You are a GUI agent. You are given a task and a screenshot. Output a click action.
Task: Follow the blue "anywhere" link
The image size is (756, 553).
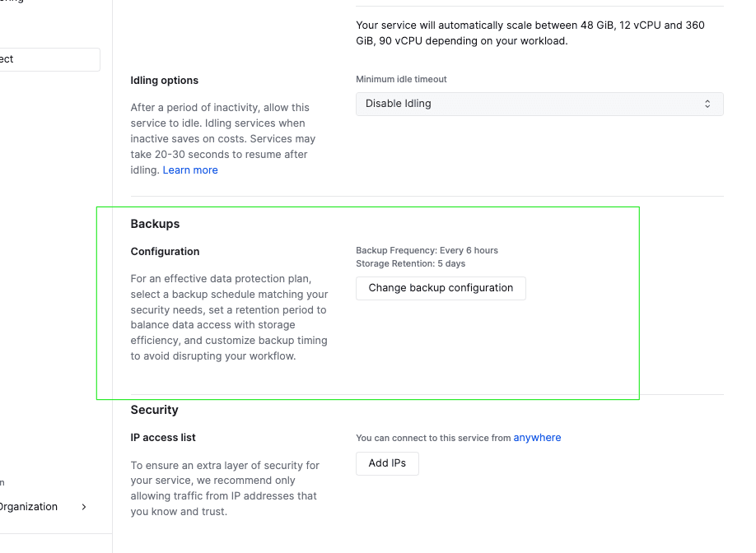(537, 438)
